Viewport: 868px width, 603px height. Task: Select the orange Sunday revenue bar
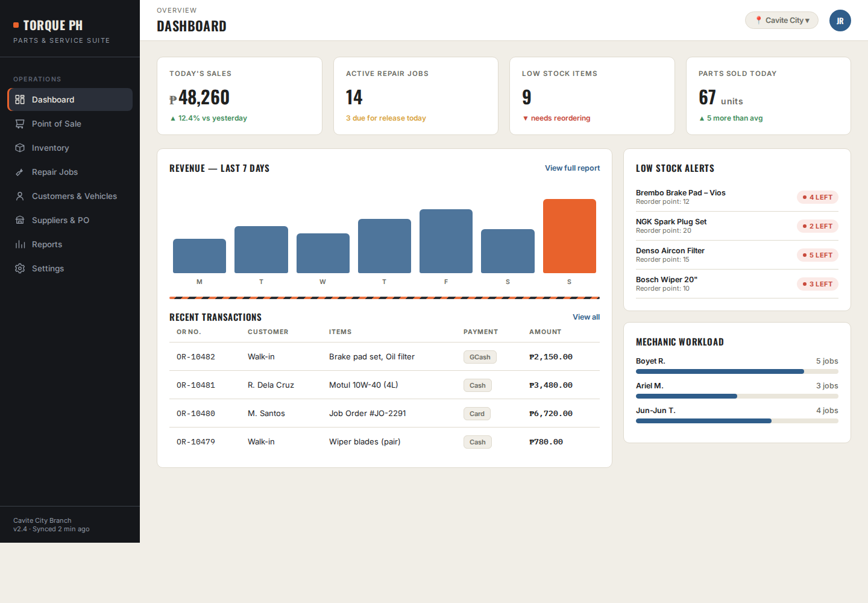(570, 236)
